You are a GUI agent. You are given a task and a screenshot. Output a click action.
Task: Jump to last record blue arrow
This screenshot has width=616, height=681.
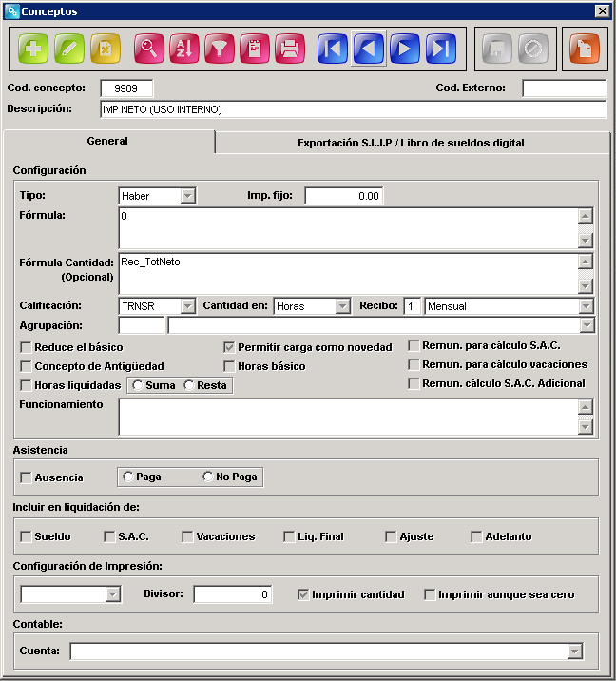441,49
